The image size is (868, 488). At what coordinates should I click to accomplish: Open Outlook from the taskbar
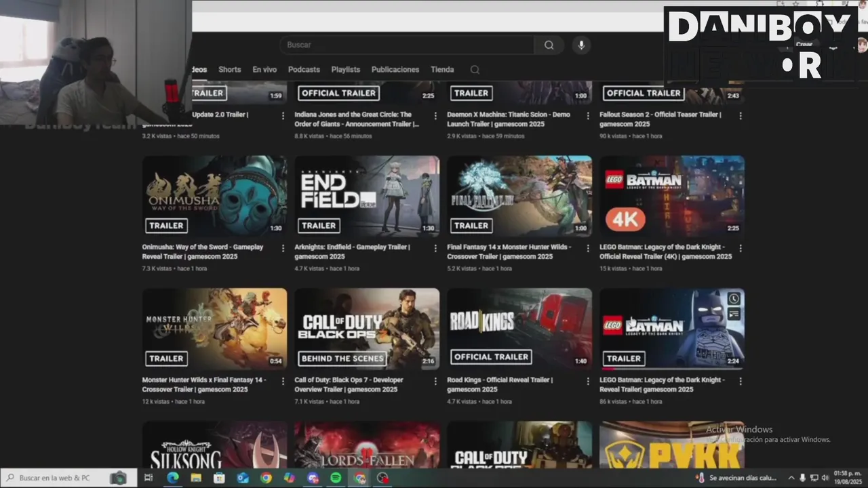click(243, 478)
